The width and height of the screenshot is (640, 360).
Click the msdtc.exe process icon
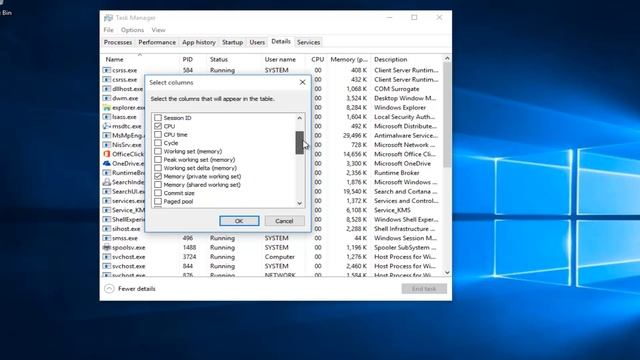[x=107, y=126]
